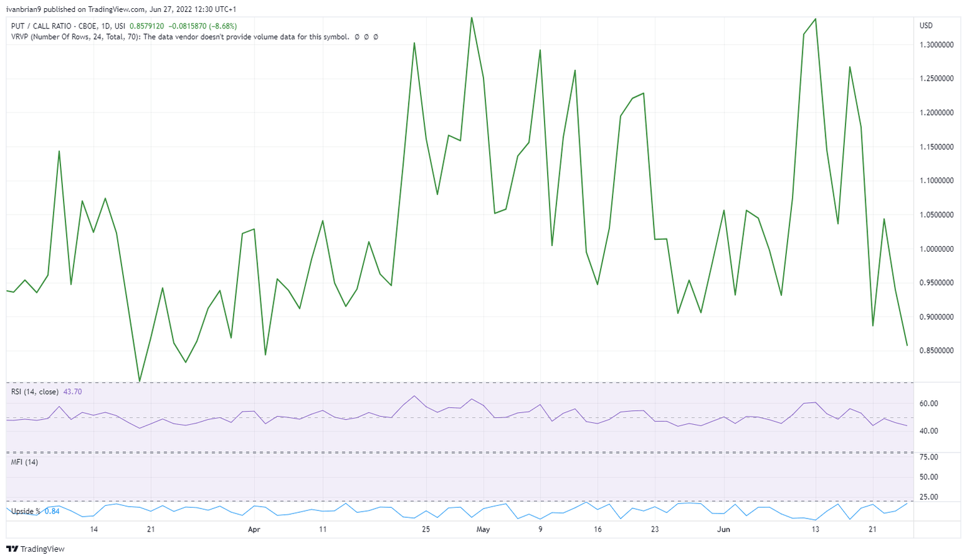The width and height of the screenshot is (967, 560).
Task: Click the 60.00 level on RSI scale
Action: click(929, 404)
